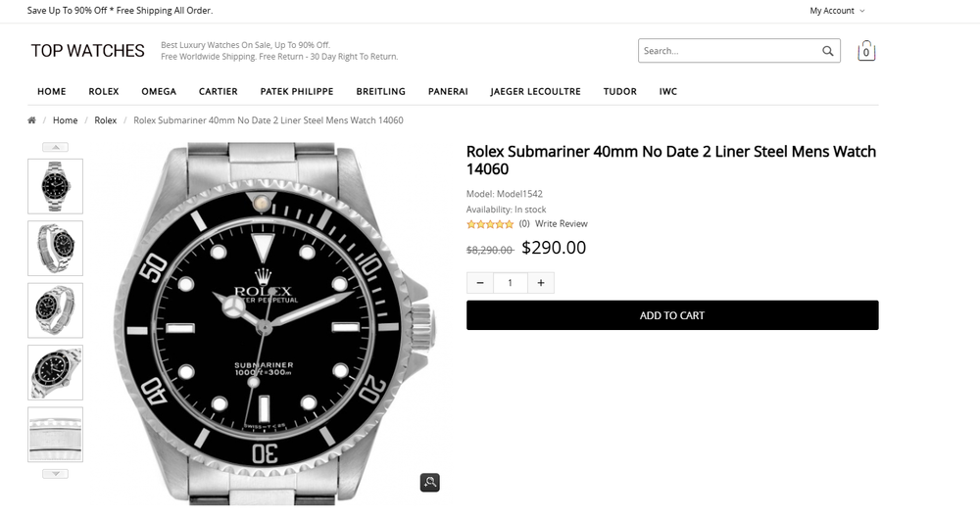
Task: Decrease quantity with the minus button
Action: (480, 283)
